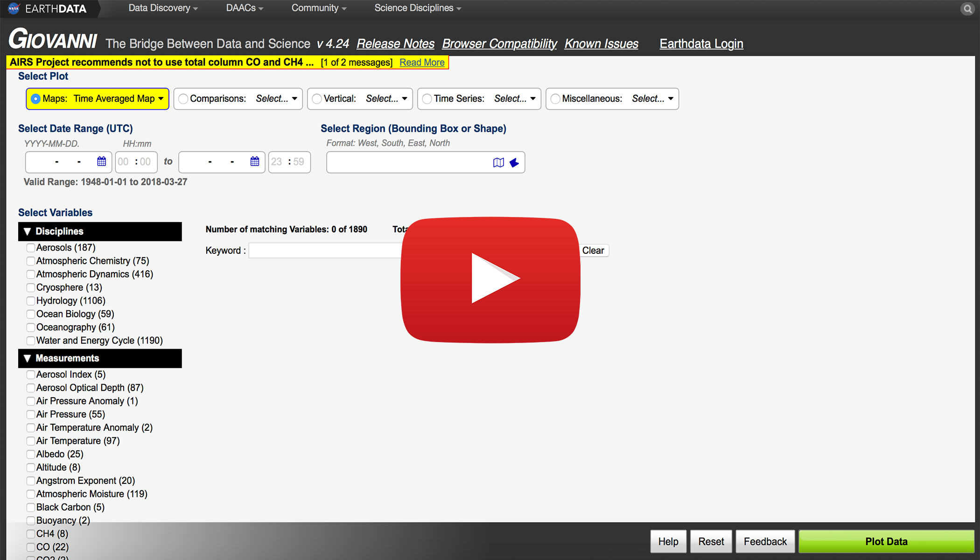
Task: Click the Feedback button
Action: pyautogui.click(x=765, y=541)
